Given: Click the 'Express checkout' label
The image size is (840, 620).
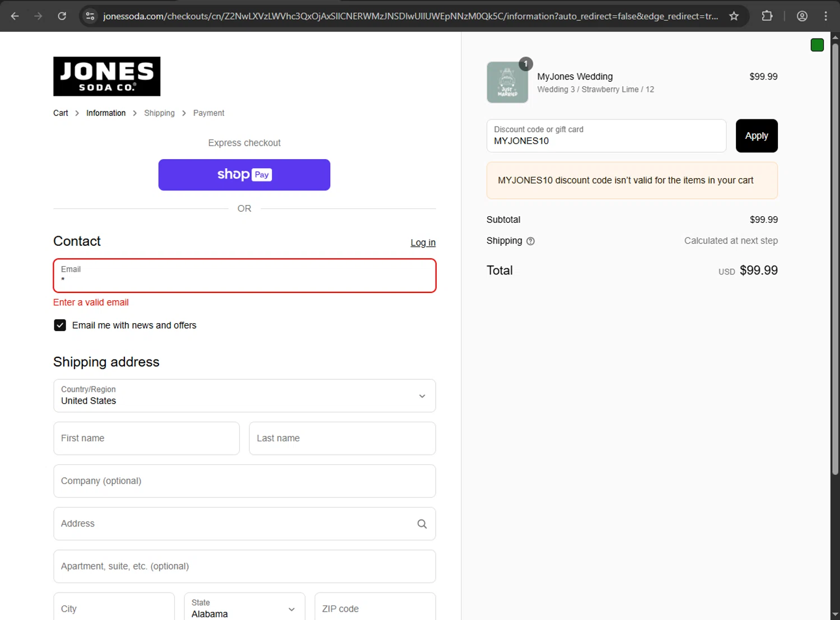Looking at the screenshot, I should pyautogui.click(x=244, y=143).
